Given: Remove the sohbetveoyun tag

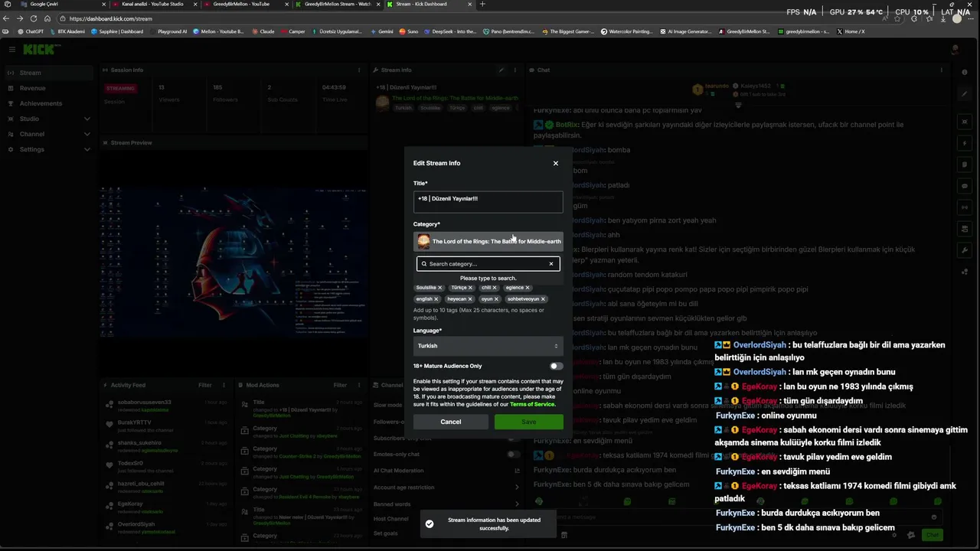Looking at the screenshot, I should pyautogui.click(x=543, y=299).
